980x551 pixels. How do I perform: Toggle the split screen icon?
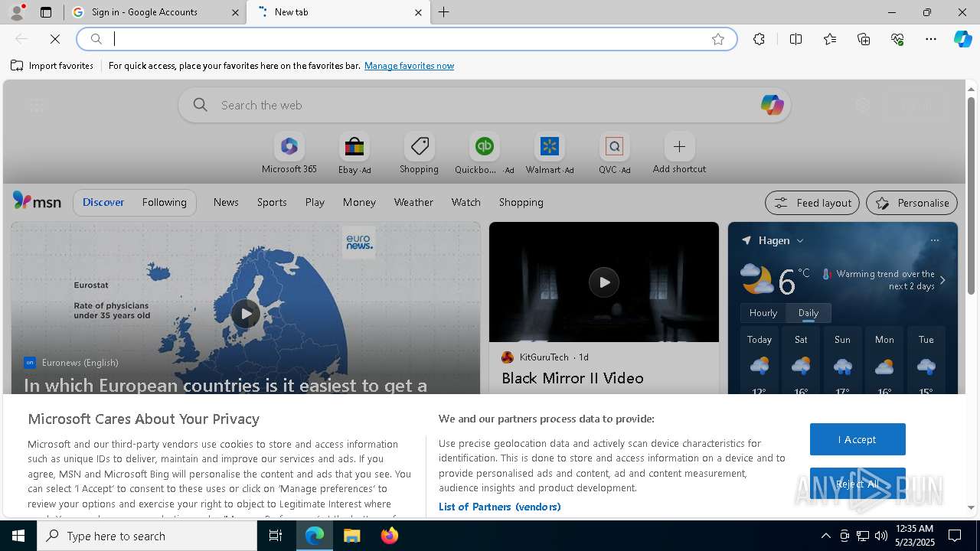point(795,39)
